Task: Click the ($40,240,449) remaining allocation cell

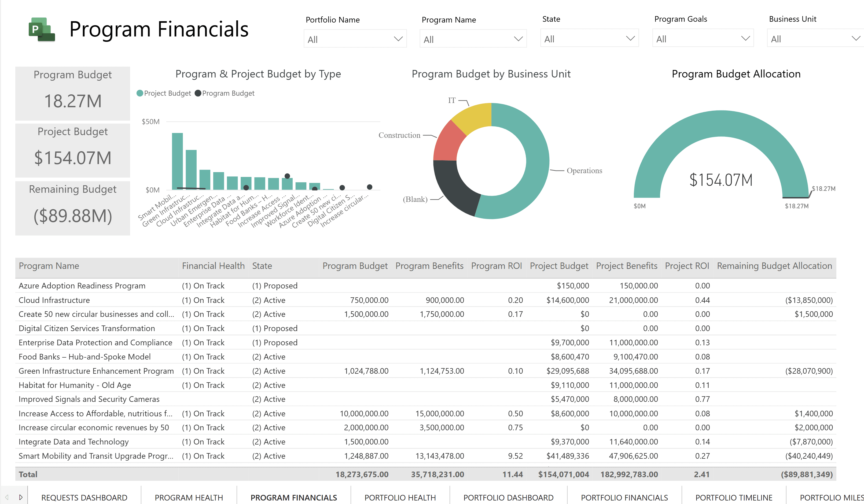Action: point(809,456)
